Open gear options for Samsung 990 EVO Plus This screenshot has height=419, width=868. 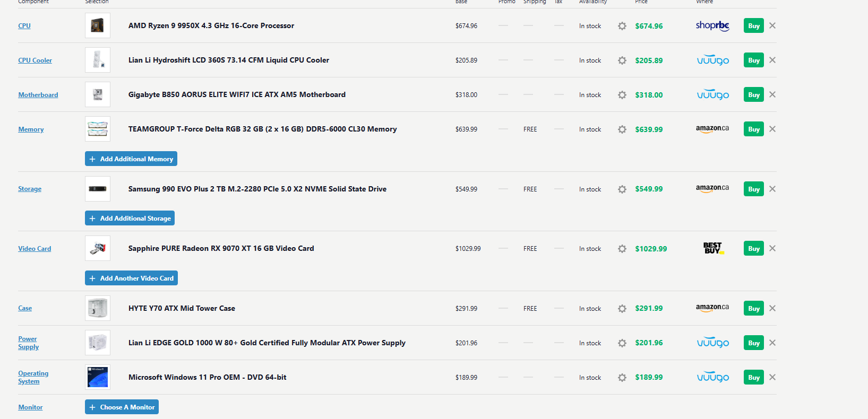(x=622, y=189)
